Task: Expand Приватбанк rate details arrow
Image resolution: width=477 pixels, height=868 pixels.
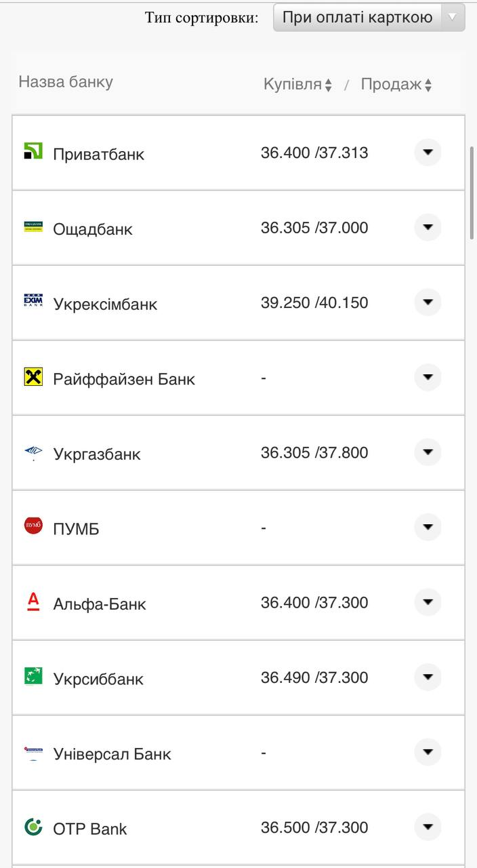Action: [x=428, y=153]
